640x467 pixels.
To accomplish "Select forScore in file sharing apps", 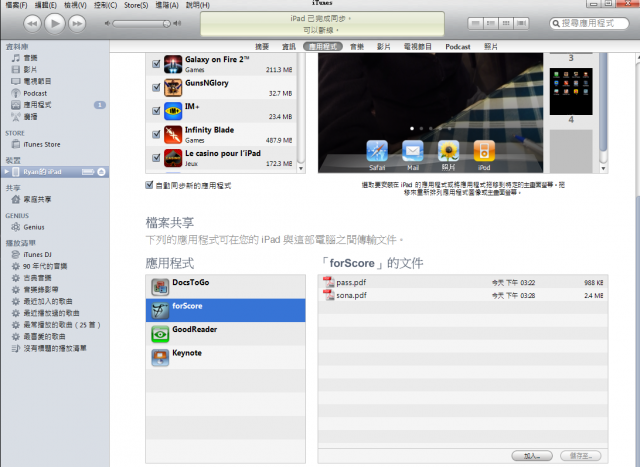I will (225, 310).
